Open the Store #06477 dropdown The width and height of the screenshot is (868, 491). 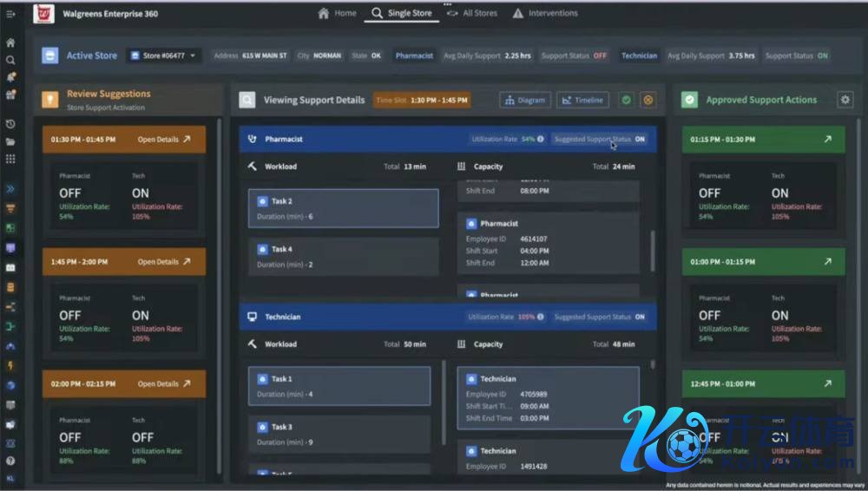tap(163, 56)
